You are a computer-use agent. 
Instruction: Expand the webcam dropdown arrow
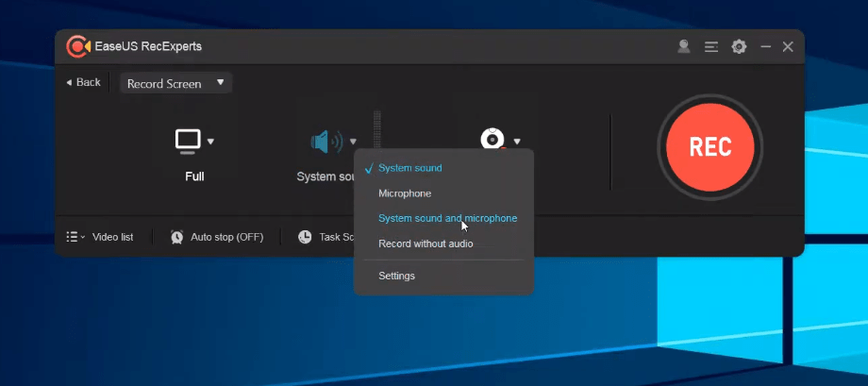(517, 142)
